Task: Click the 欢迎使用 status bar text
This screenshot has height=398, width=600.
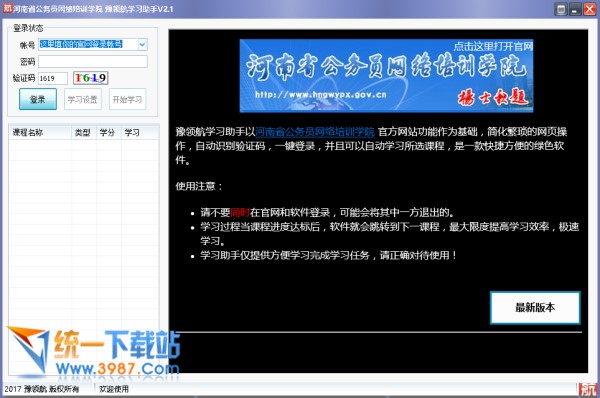Action: point(114,389)
